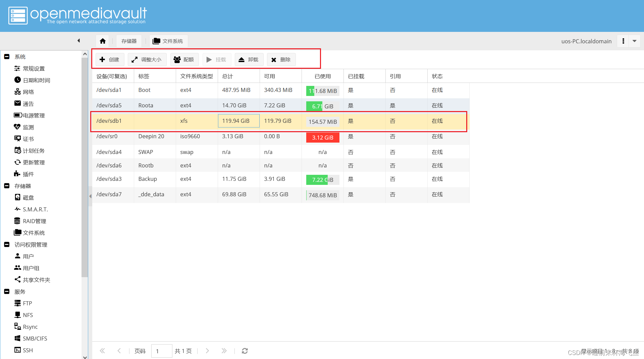
Task: Click the 6.71 GiB usage bar for sda5
Action: [x=323, y=106]
